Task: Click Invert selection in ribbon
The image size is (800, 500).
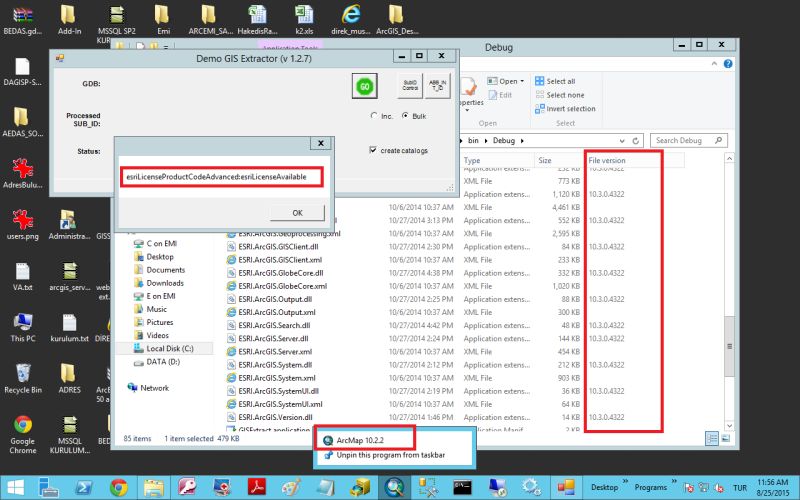Action: click(x=565, y=109)
